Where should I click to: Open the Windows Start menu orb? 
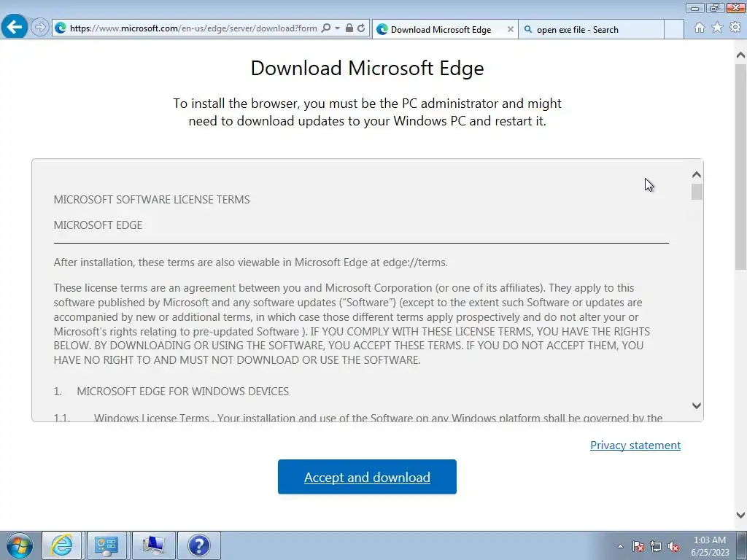coord(20,545)
